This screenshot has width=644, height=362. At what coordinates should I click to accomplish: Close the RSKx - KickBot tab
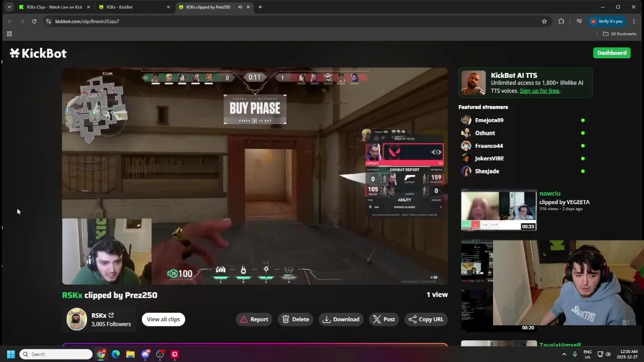point(168,7)
